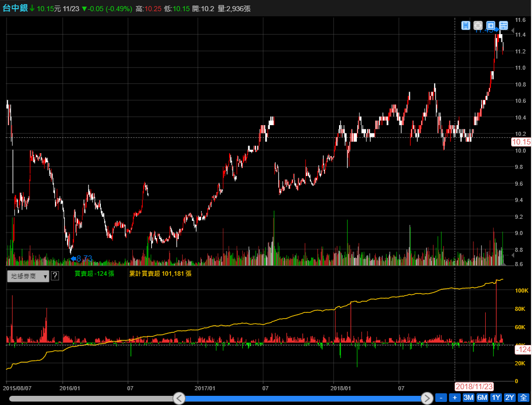This screenshot has width=532, height=405.
Task: Click the gray unselected part of range scrollbar
Action: pyautogui.click(x=92, y=398)
